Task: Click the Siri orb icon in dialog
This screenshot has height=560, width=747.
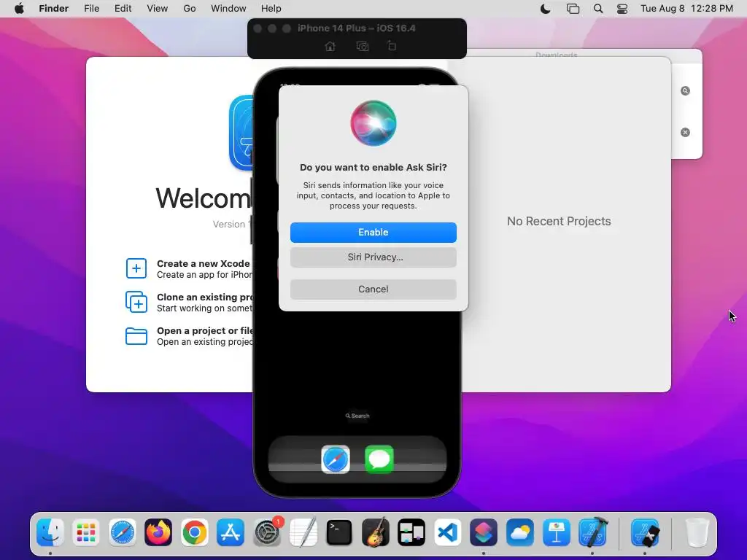Action: (373, 123)
